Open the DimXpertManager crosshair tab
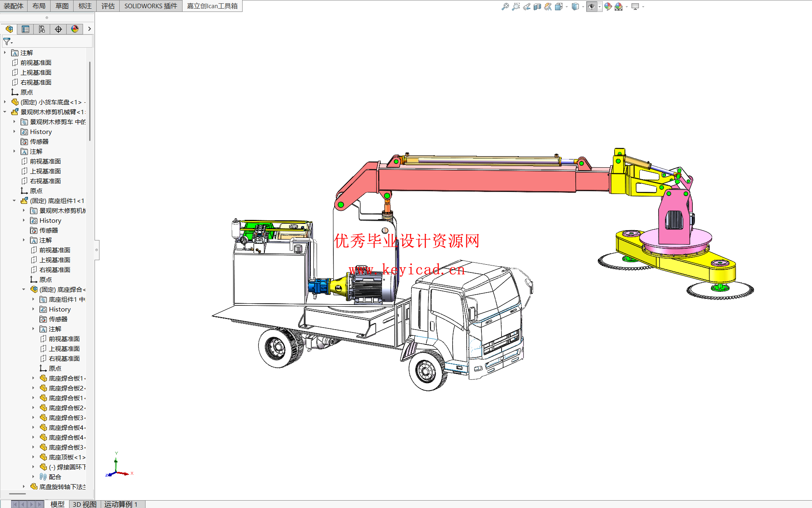Screen dimensions: 812x508 pyautogui.click(x=58, y=29)
